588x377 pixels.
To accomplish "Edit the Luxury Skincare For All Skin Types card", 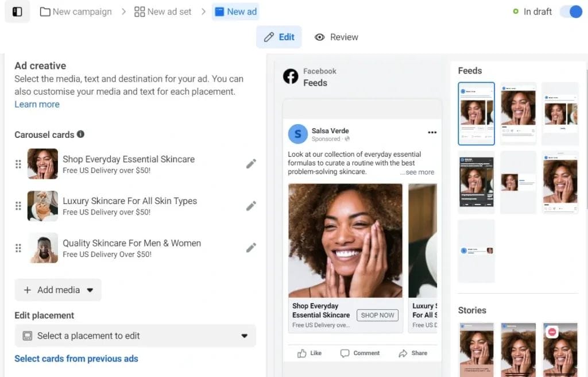I will (251, 206).
